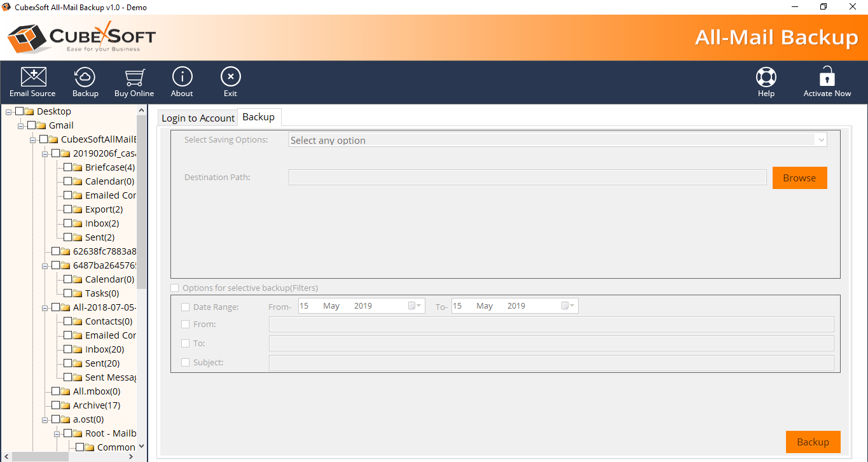Click folder icon beside Archive(17)
The width and height of the screenshot is (868, 462).
click(x=66, y=405)
